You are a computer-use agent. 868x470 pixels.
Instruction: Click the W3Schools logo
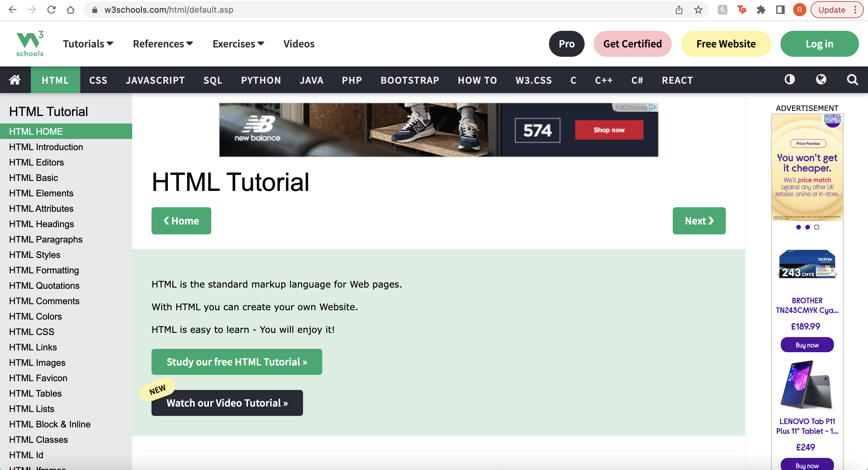point(30,44)
